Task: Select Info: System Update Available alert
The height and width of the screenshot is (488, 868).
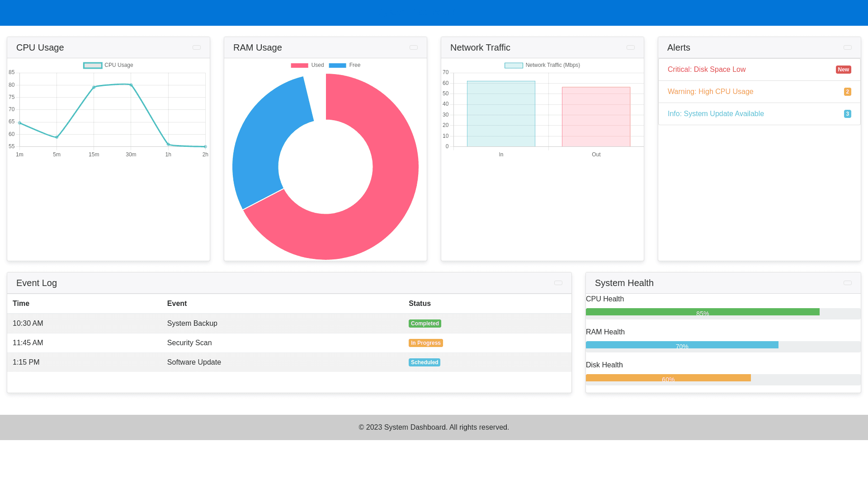Action: pyautogui.click(x=715, y=114)
